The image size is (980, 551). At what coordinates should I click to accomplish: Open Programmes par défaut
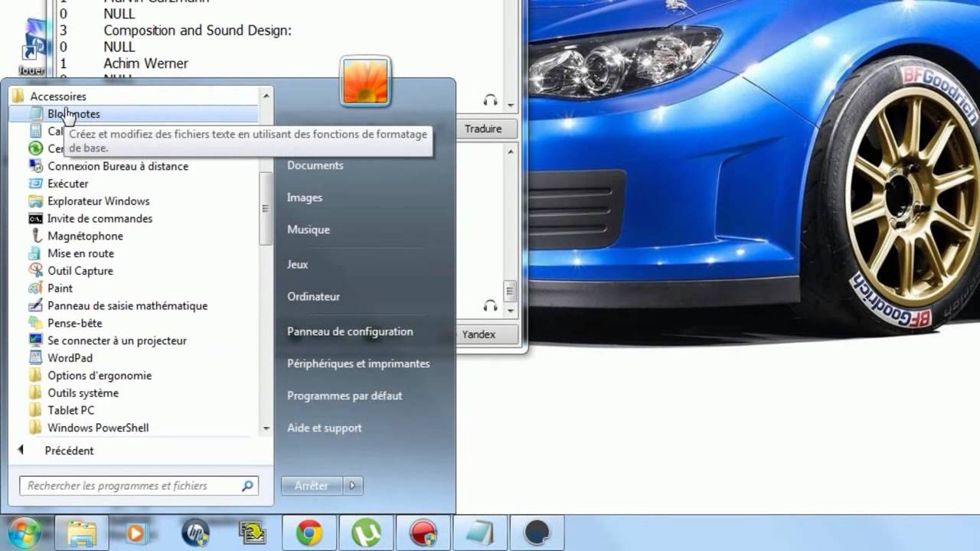(345, 396)
